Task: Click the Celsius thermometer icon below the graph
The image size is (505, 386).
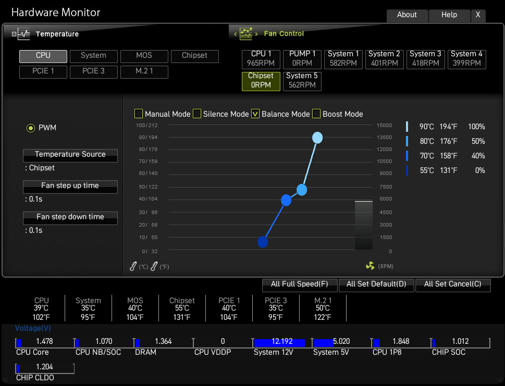Action: 133,266
